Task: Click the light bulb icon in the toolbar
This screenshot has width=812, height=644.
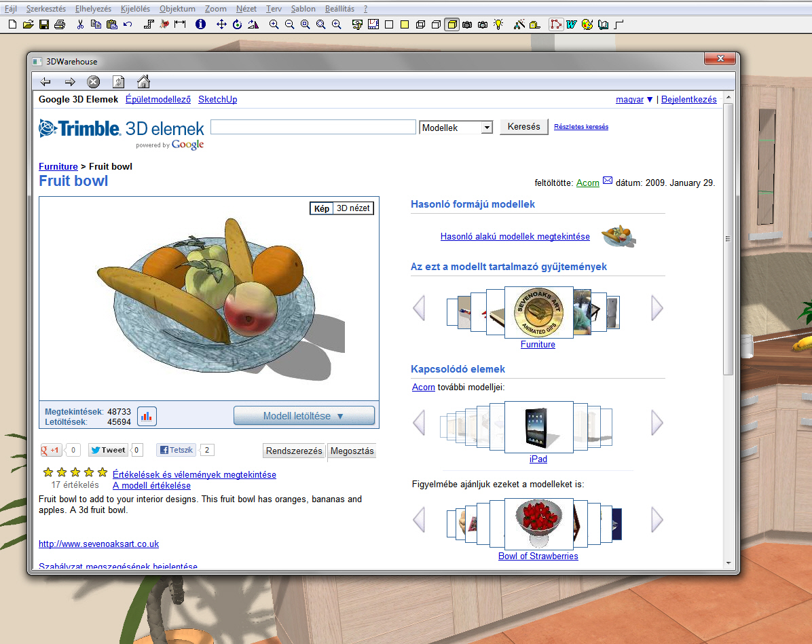Action: pyautogui.click(x=499, y=24)
